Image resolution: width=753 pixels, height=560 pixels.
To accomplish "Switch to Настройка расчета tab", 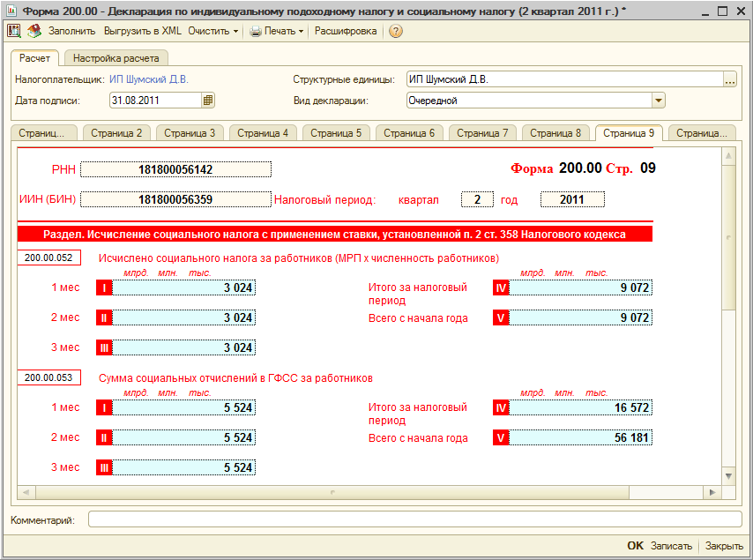I will pyautogui.click(x=116, y=58).
